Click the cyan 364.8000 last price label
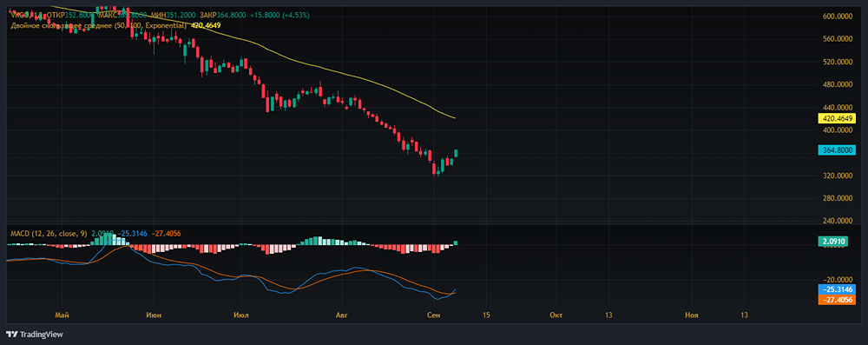This screenshot has width=868, height=345. 837,149
